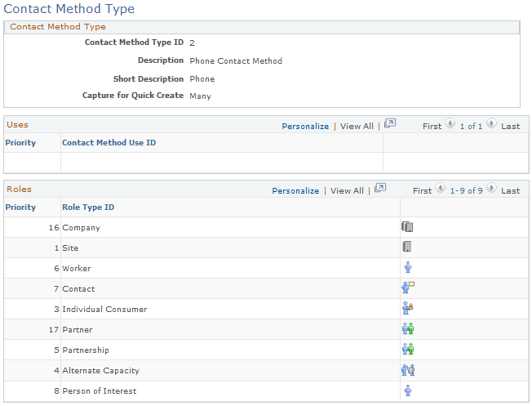The height and width of the screenshot is (406, 532).
Task: Select the Site role row text
Action: coord(70,248)
